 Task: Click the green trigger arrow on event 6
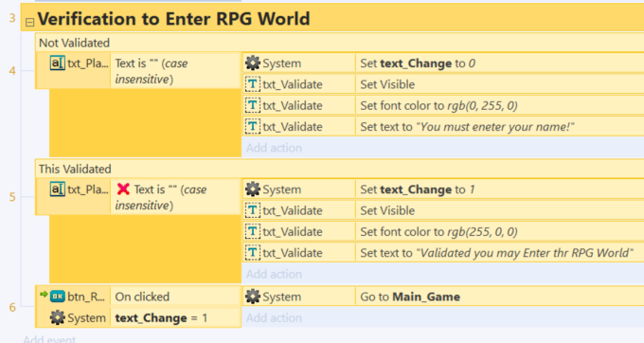[44, 294]
